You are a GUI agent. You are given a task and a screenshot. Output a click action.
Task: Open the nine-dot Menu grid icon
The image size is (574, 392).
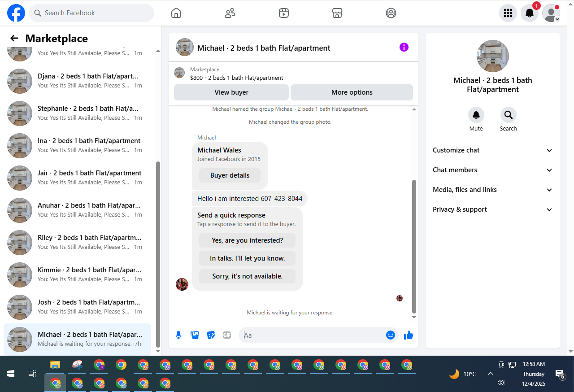coord(508,13)
